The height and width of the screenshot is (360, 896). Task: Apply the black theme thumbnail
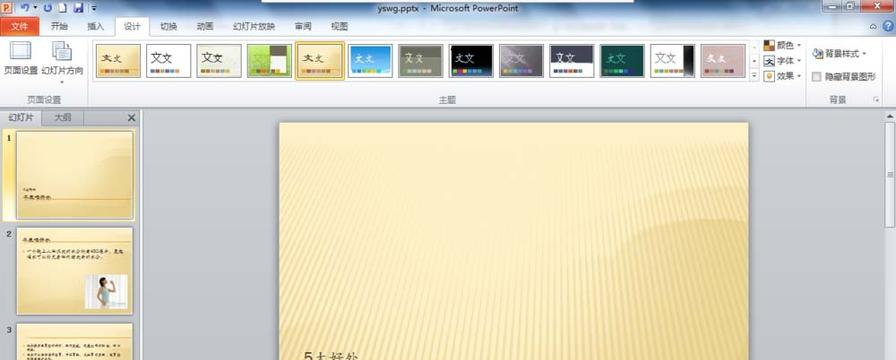(471, 61)
